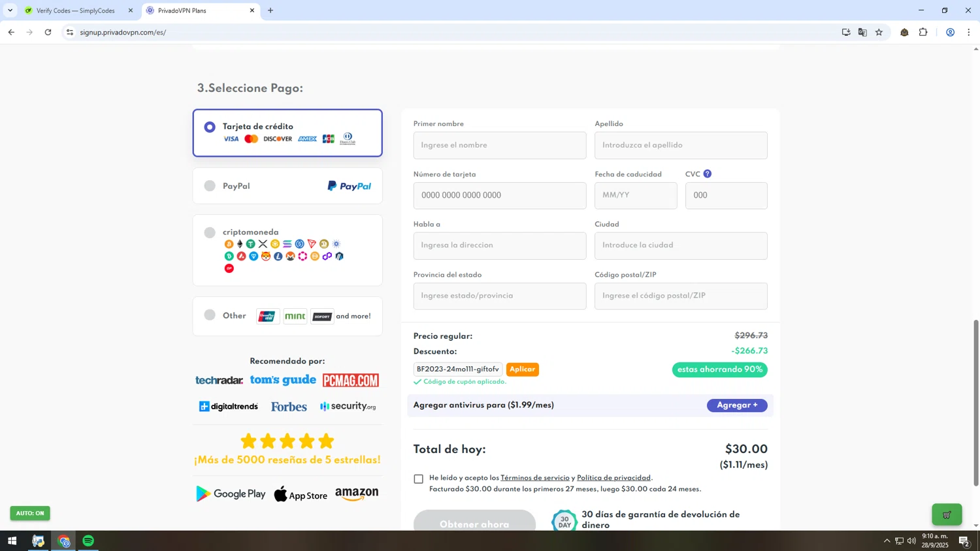Image resolution: width=980 pixels, height=551 pixels.
Task: Focus the Número de tarjeta field
Action: (500, 195)
